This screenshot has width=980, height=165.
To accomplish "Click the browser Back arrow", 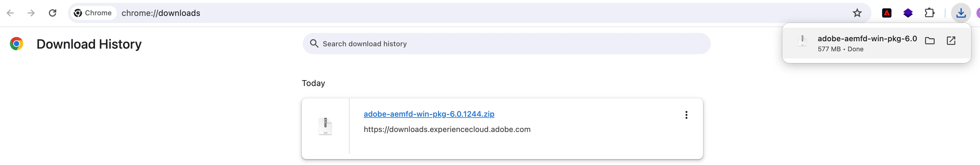I will click(10, 13).
